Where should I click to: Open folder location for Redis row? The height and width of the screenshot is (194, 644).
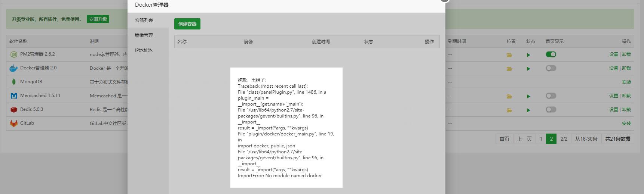(509, 110)
